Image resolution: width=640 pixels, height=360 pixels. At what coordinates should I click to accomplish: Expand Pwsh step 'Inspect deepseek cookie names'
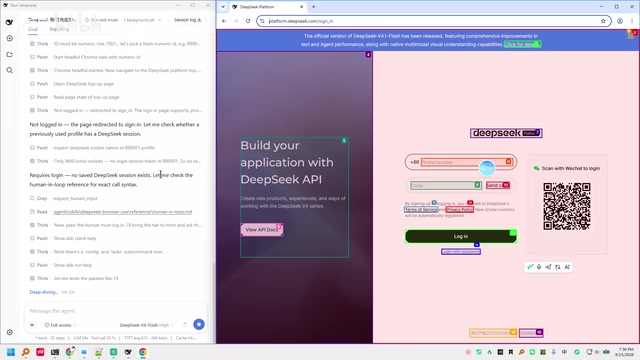tap(92, 148)
